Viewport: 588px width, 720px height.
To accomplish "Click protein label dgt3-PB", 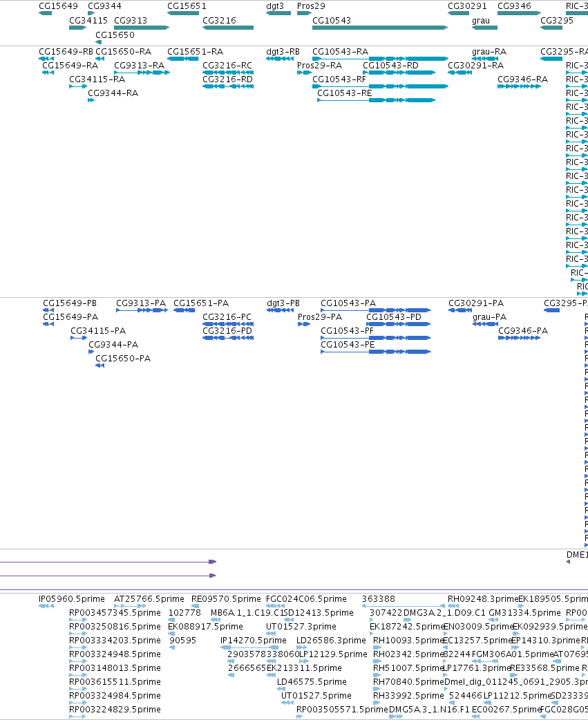I will pos(283,303).
